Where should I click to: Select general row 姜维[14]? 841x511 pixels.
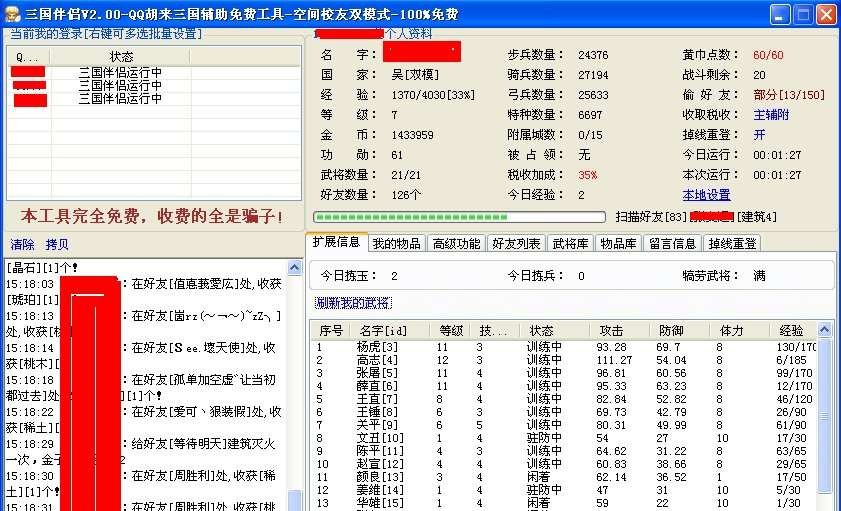coord(563,490)
